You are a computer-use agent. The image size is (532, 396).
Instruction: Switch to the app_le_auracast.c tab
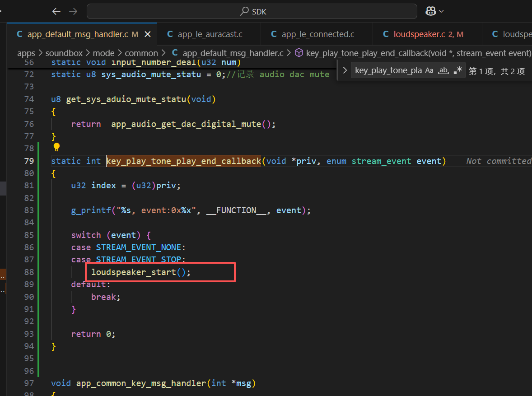[x=209, y=34]
